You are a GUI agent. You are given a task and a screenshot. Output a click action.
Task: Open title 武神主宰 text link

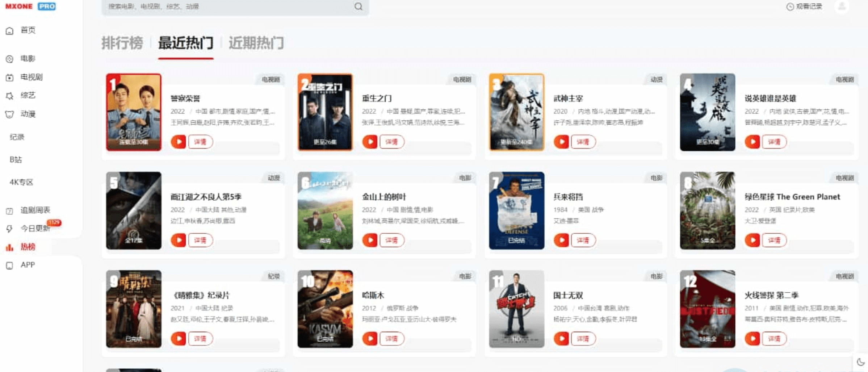(568, 99)
